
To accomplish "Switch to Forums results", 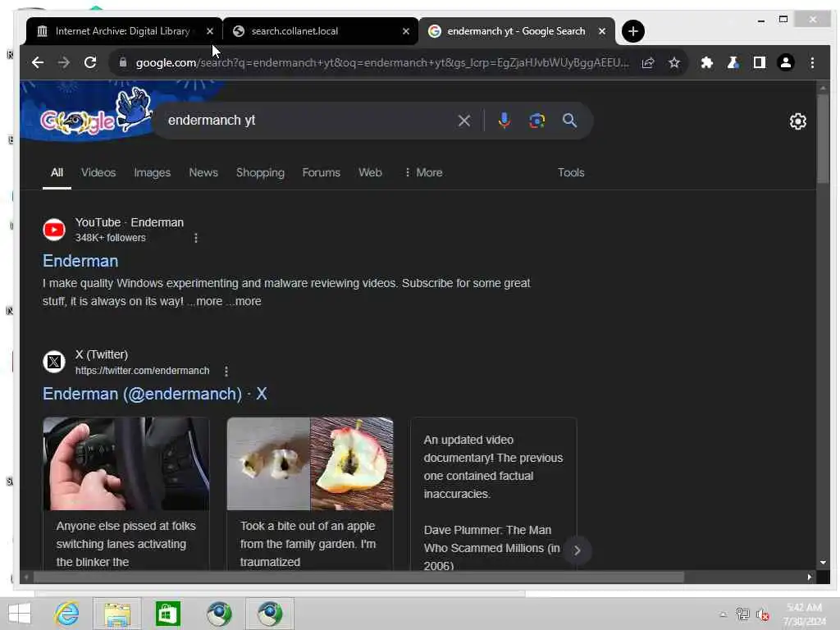I will click(x=321, y=173).
